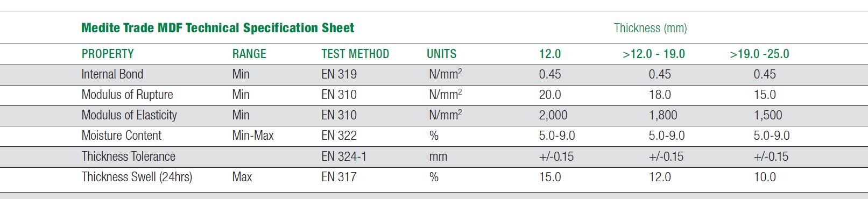This screenshot has width=868, height=199.
Task: Click the UNITS column header
Action: click(442, 54)
